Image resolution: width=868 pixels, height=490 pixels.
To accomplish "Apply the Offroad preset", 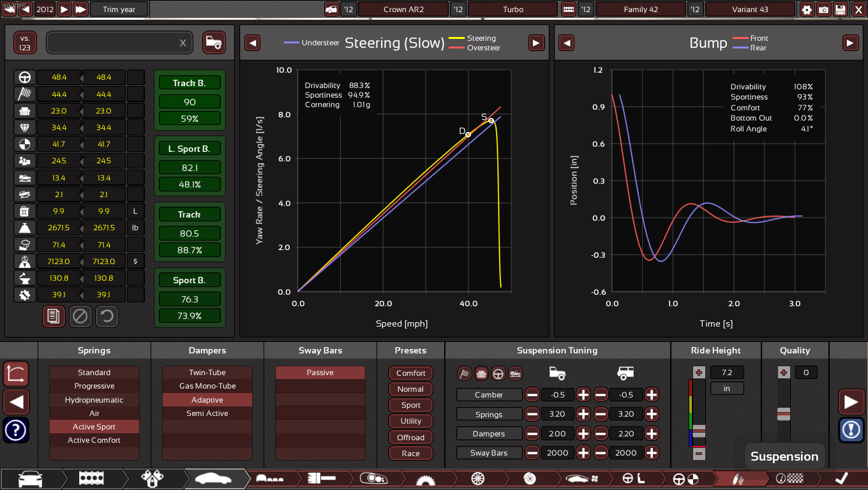I will [x=411, y=438].
